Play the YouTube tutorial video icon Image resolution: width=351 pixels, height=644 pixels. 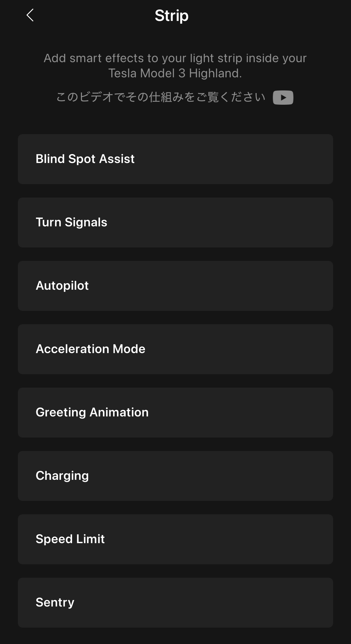coord(283,98)
